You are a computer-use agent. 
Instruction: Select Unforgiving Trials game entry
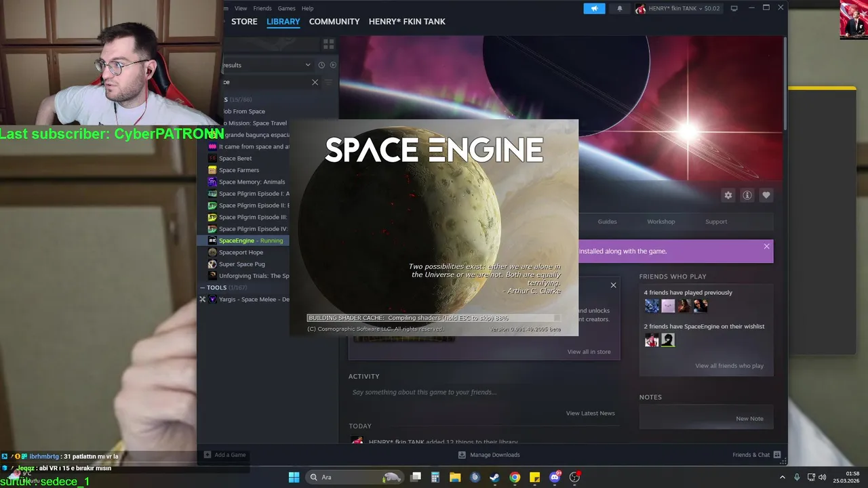248,276
